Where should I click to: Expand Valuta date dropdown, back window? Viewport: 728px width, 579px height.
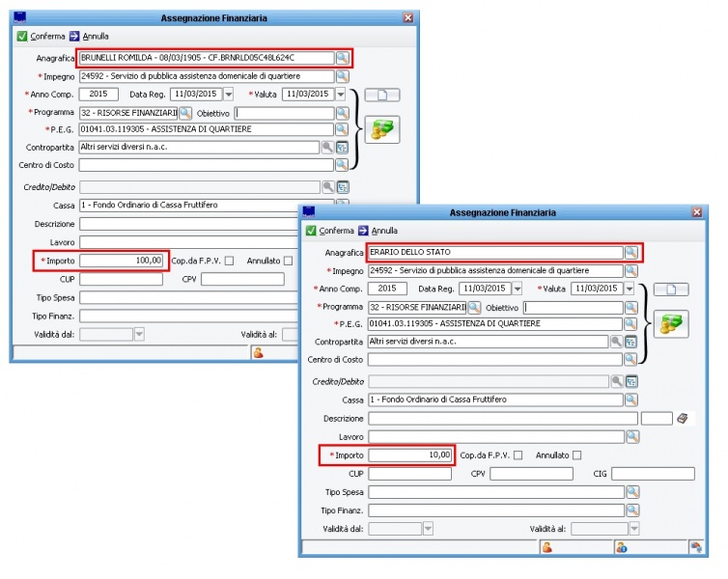[340, 95]
